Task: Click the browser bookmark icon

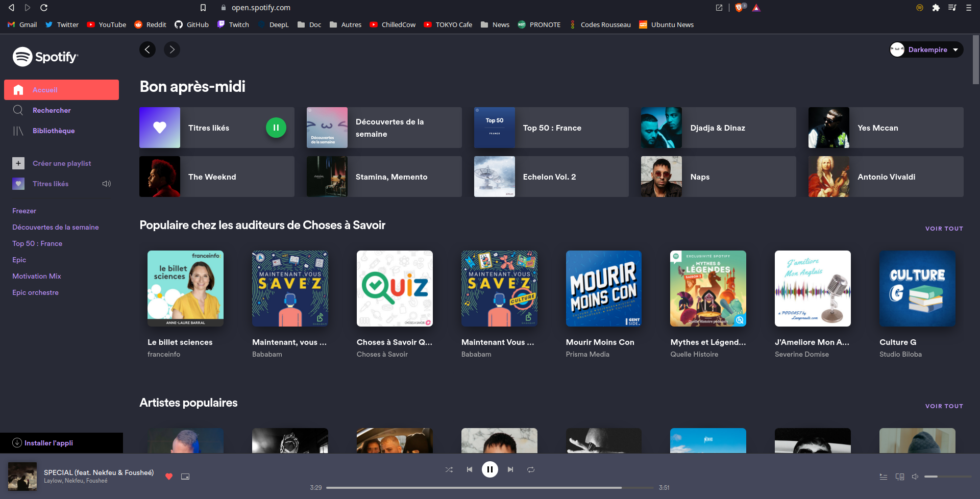Action: (x=203, y=8)
